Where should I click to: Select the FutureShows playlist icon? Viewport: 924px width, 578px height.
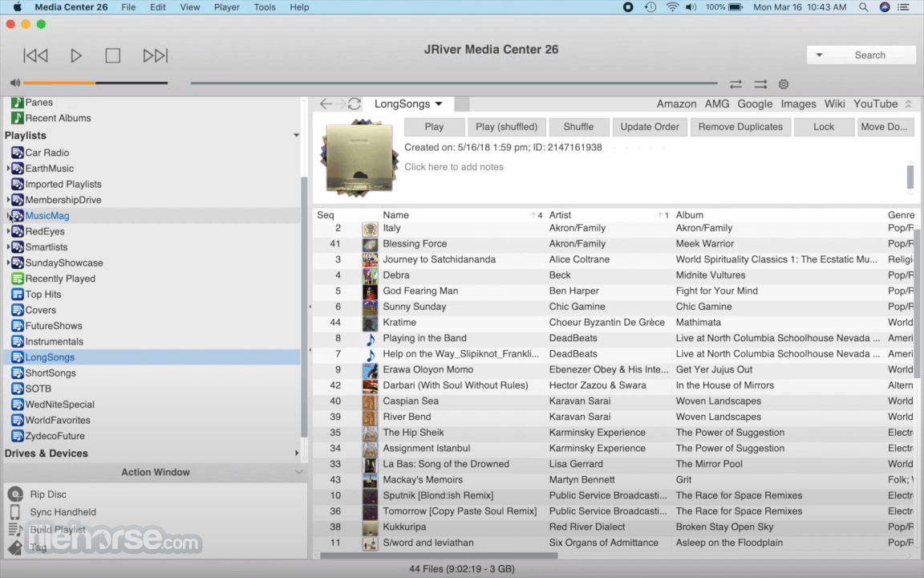(18, 326)
